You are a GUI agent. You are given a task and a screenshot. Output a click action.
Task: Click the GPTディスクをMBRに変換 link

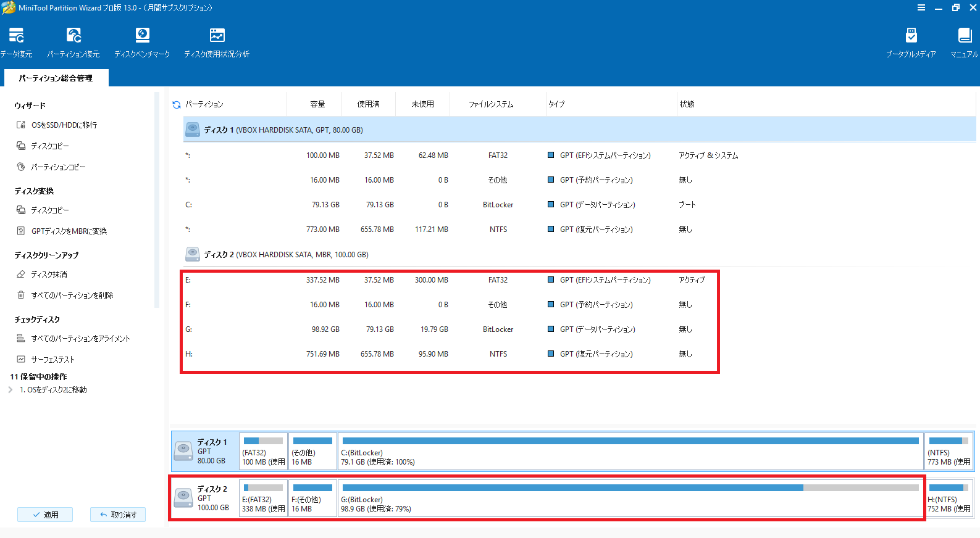pos(69,231)
